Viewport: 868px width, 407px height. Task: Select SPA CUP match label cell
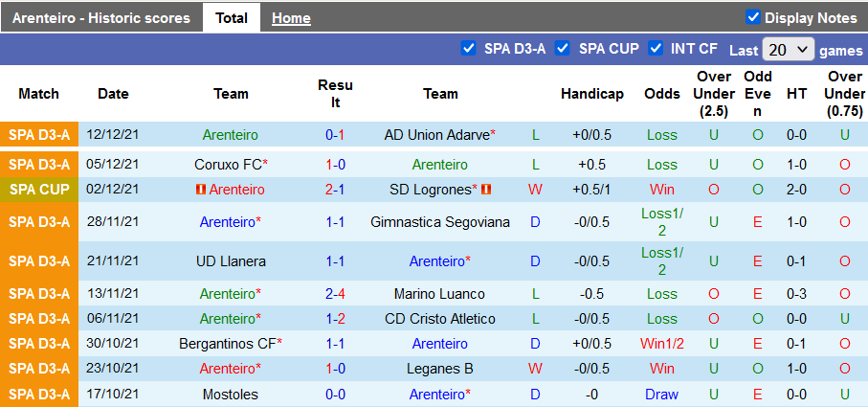pos(39,190)
